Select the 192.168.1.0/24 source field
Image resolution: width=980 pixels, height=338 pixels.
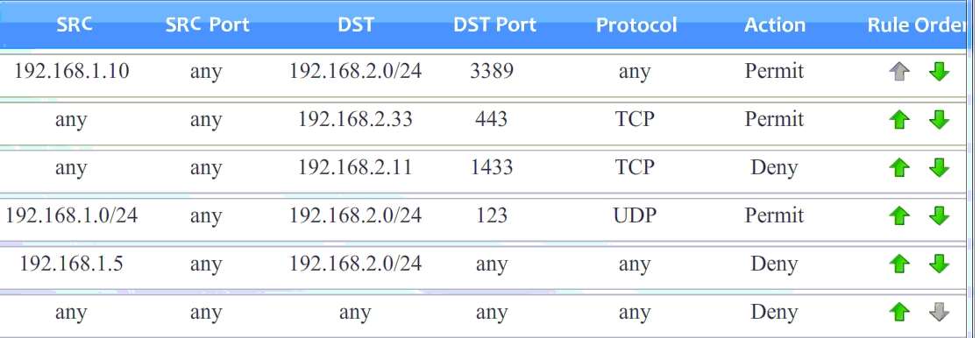click(72, 215)
